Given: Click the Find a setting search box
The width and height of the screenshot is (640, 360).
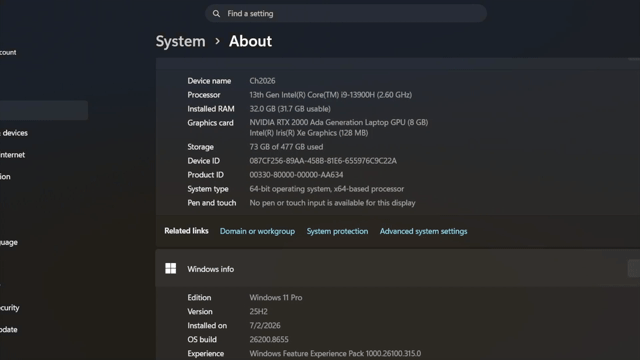Looking at the screenshot, I should (346, 13).
